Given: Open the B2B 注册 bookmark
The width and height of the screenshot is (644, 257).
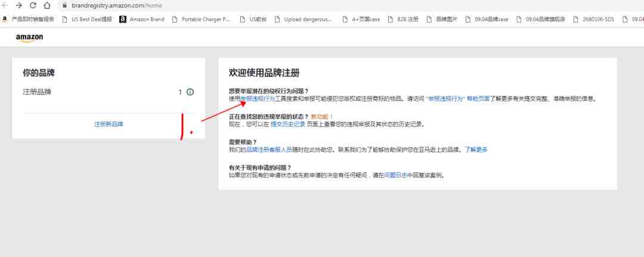Looking at the screenshot, I should coord(403,19).
